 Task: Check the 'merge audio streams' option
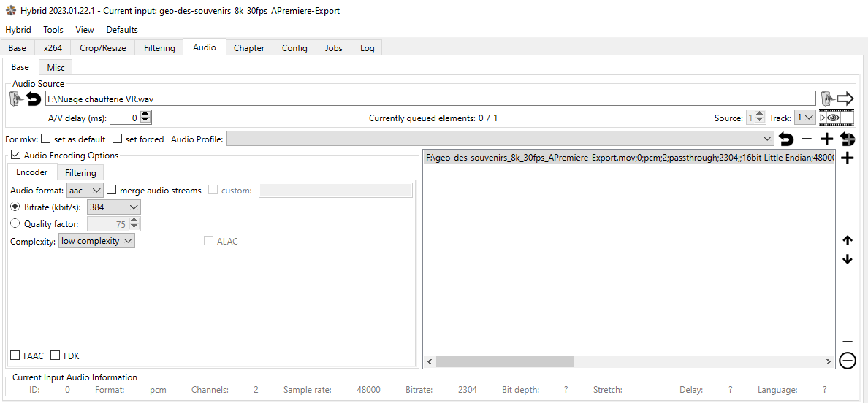(112, 191)
